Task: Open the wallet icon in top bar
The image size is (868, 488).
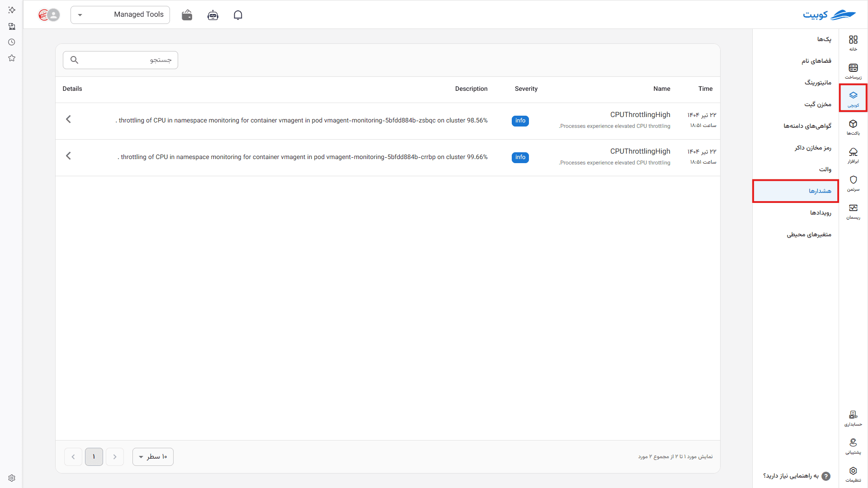Action: point(187,15)
